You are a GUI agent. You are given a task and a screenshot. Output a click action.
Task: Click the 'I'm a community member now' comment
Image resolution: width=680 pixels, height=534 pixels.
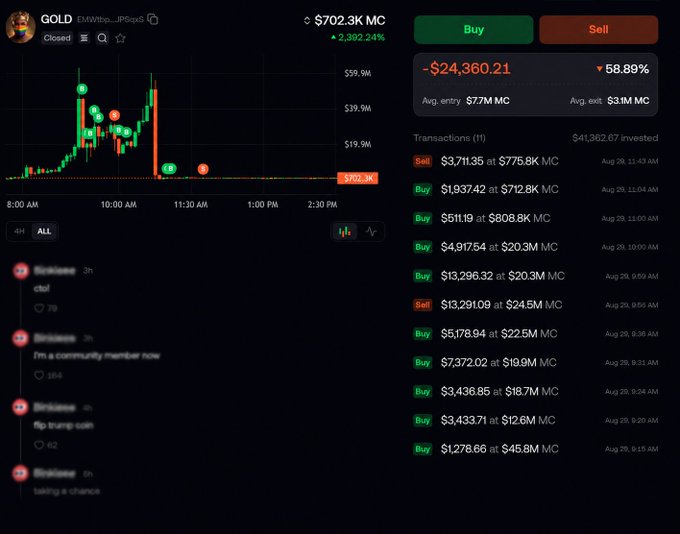click(97, 356)
